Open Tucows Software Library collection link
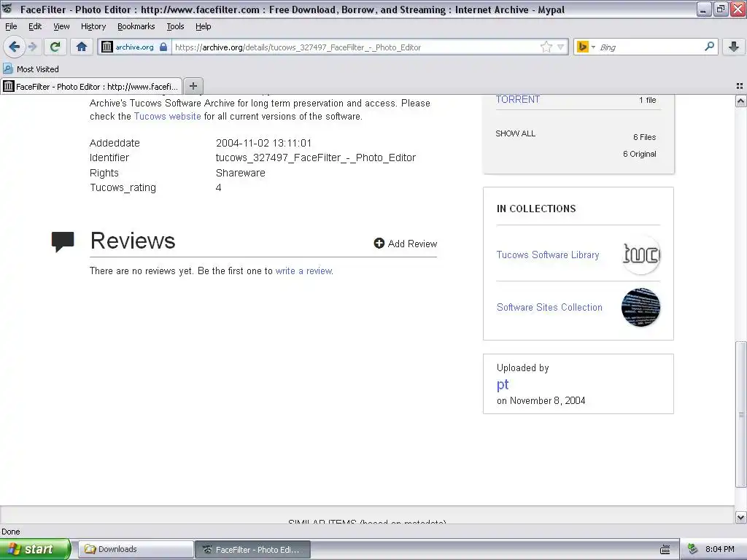The width and height of the screenshot is (747, 560). click(548, 254)
